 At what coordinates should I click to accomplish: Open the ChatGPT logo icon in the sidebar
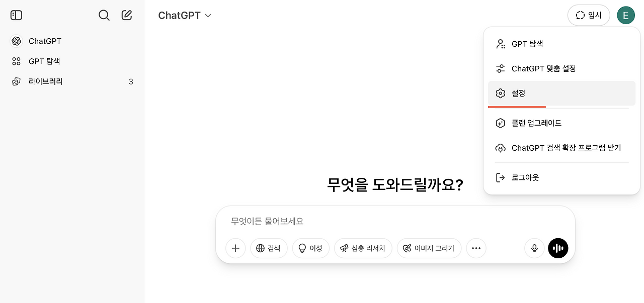[x=16, y=41]
